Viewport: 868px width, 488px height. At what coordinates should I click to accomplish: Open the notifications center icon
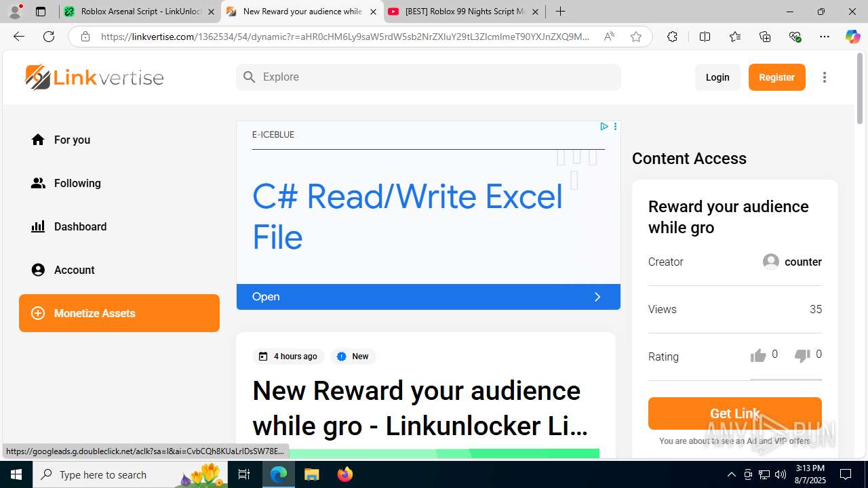point(846,474)
